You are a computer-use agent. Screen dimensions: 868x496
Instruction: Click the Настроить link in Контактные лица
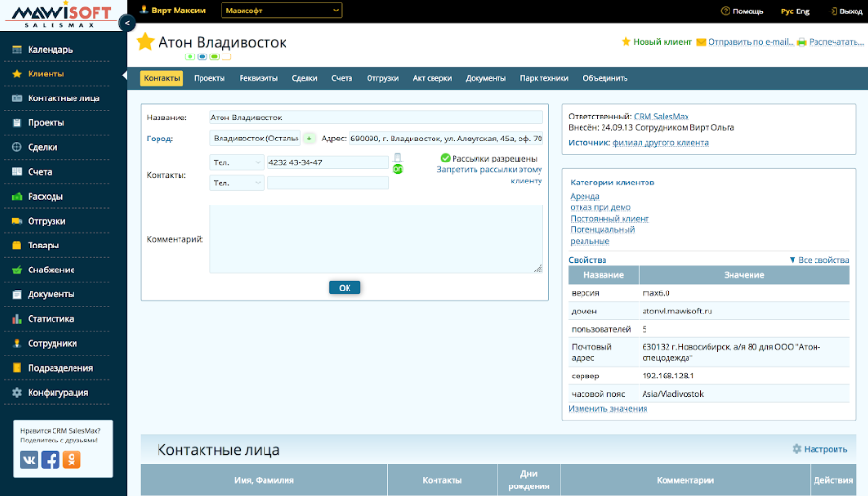(825, 449)
